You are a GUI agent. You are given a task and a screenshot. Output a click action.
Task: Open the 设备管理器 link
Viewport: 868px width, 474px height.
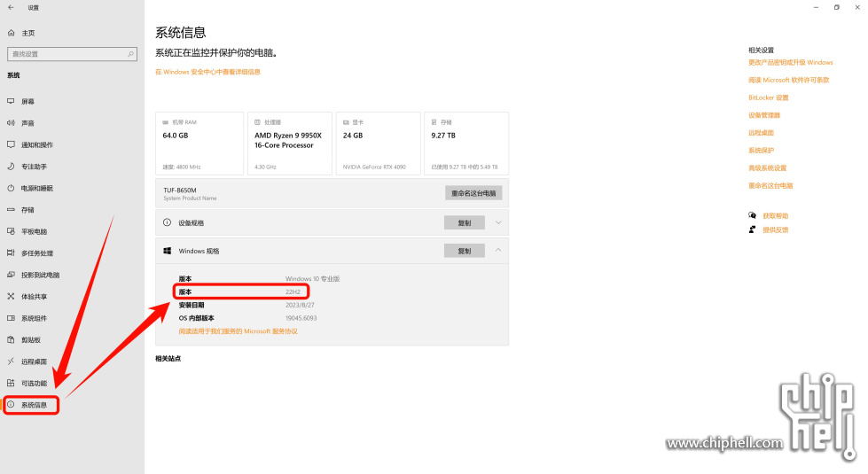(764, 115)
